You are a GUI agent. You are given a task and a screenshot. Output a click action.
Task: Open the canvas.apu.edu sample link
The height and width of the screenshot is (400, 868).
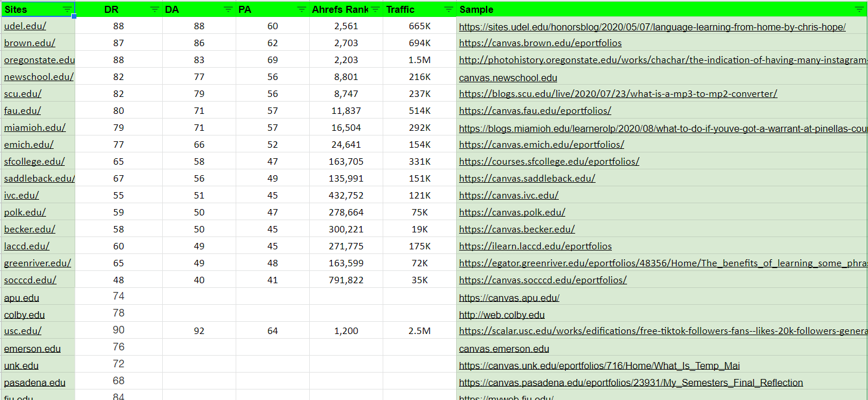pos(509,298)
